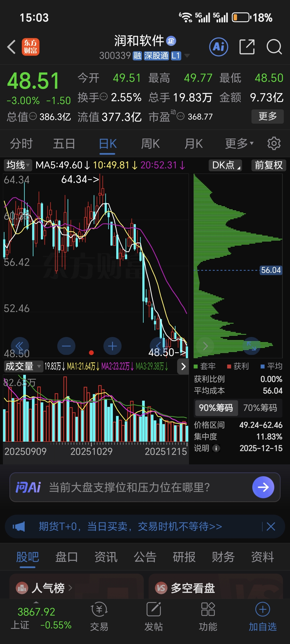Tap the current price 48.51
This screenshot has height=644, width=290.
click(33, 81)
